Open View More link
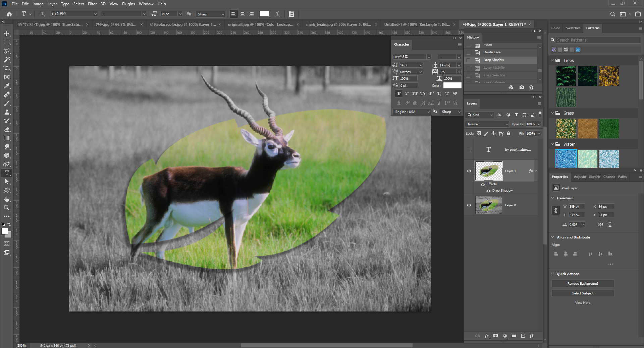The width and height of the screenshot is (644, 348). coord(583,303)
